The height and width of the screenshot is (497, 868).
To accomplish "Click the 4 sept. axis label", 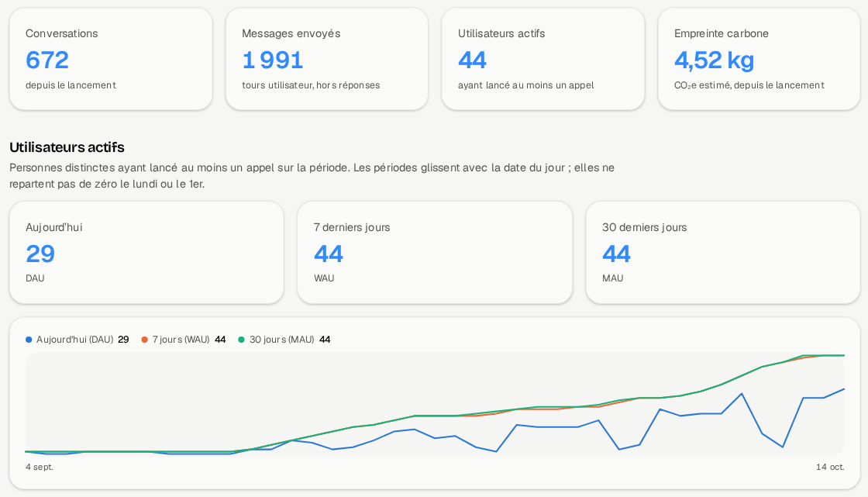I will 40,467.
